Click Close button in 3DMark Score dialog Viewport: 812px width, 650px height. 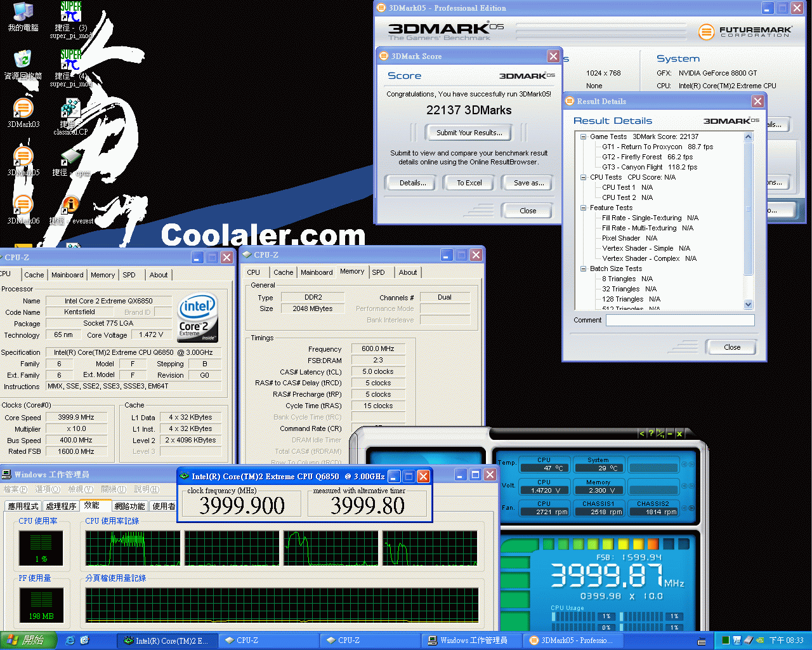point(528,211)
